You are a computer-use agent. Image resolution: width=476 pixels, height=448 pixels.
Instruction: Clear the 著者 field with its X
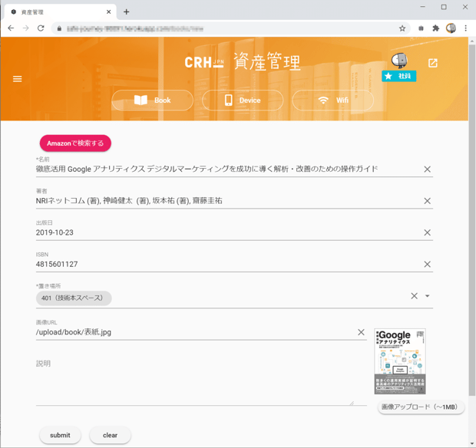click(427, 201)
